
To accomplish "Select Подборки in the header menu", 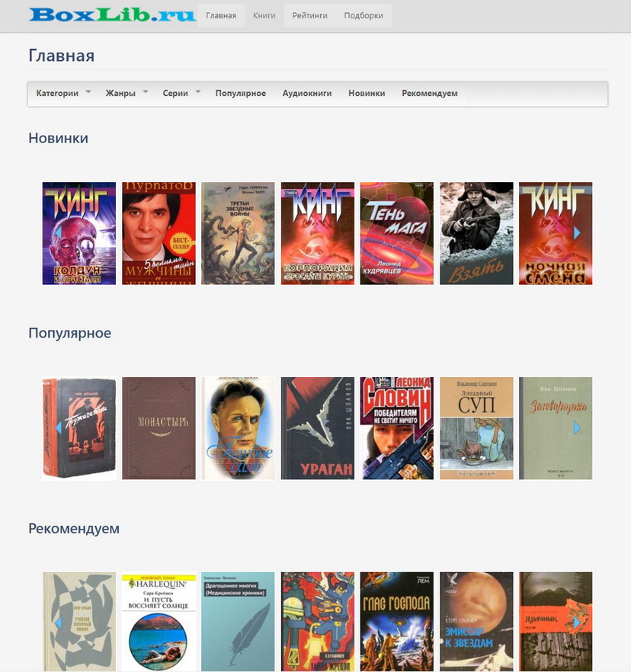I will (x=364, y=15).
